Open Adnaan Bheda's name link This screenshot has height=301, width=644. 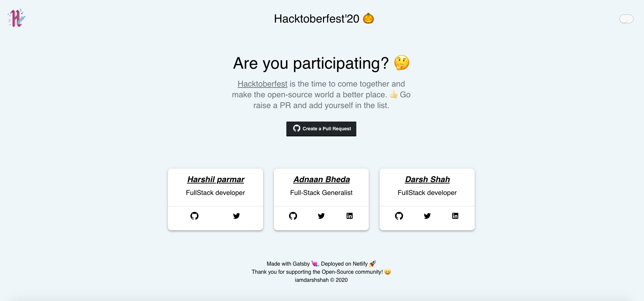pos(321,179)
